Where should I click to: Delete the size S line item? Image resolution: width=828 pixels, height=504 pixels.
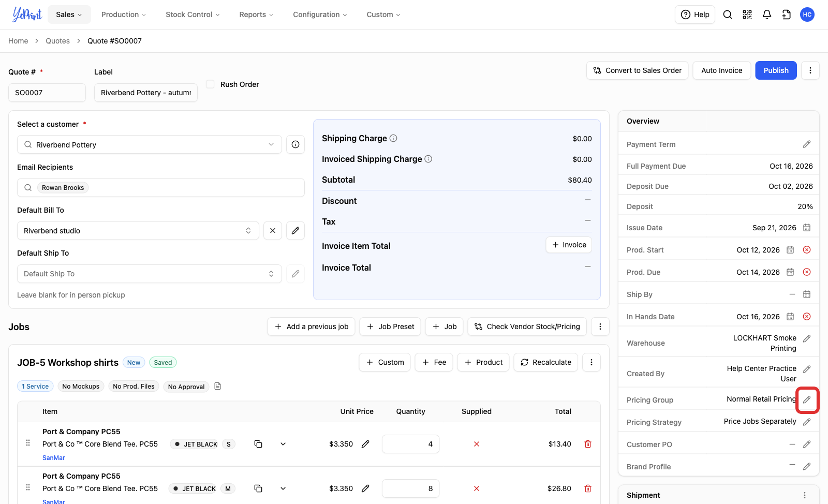pos(588,444)
